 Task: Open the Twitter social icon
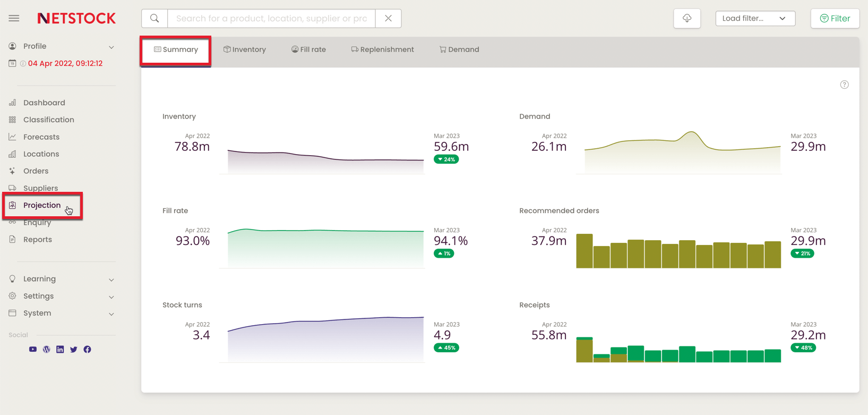[x=74, y=349]
